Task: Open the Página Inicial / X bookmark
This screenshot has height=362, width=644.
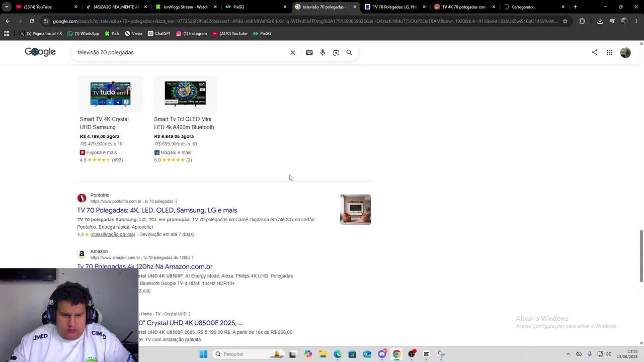Action: 40,33
